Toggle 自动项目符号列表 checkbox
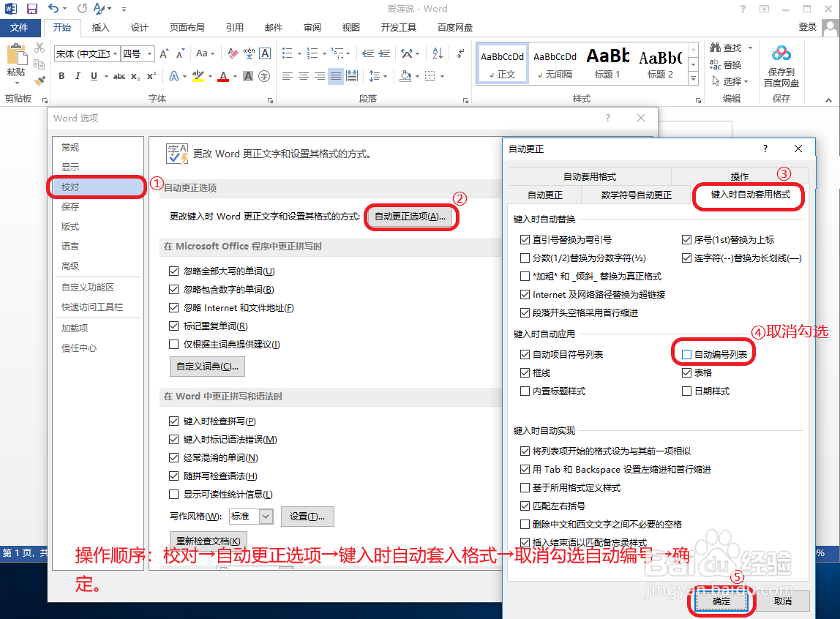 click(525, 354)
